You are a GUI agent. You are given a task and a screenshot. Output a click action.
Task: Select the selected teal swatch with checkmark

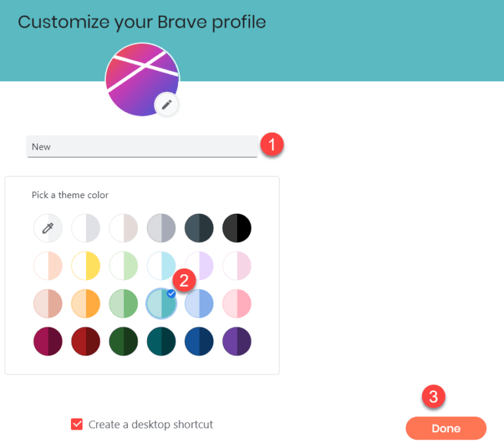point(161,304)
